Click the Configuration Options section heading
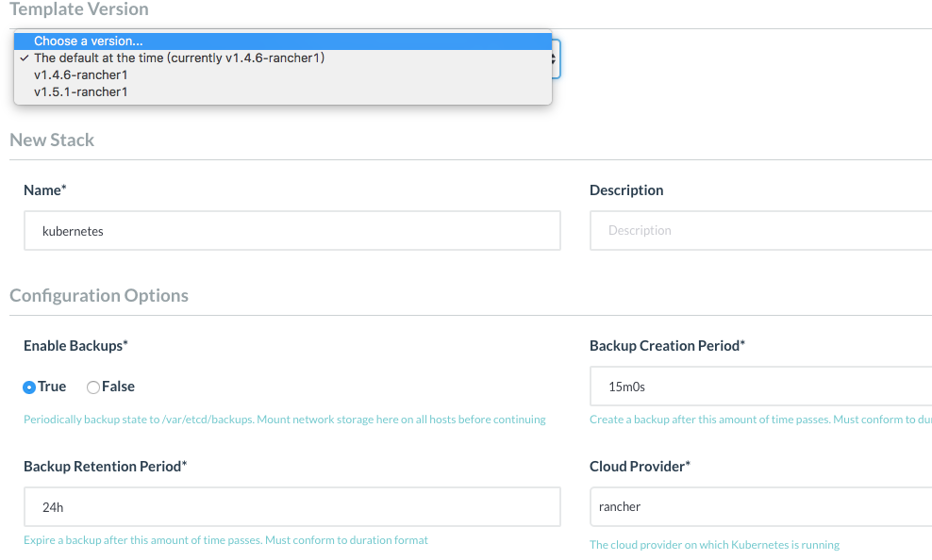 point(99,296)
